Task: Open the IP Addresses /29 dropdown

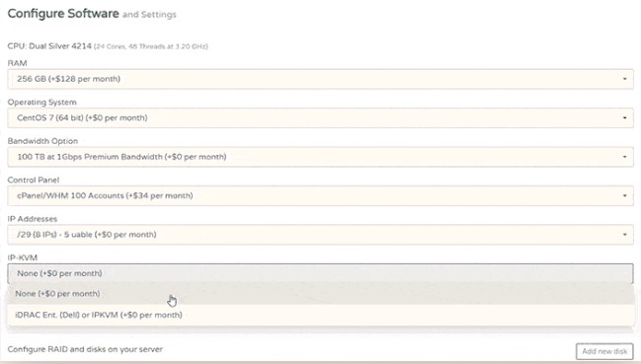Action: point(320,235)
